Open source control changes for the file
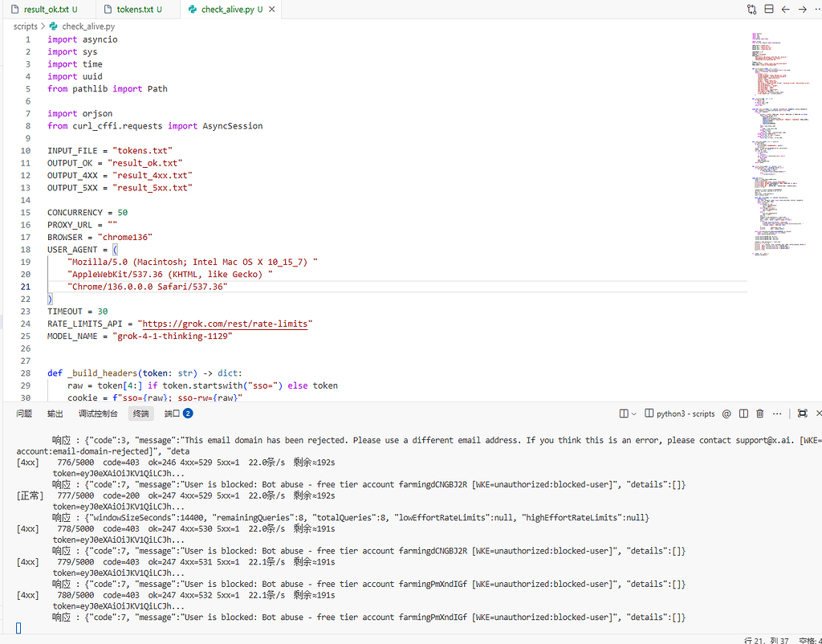Screen dimensions: 822x644 pos(751,10)
